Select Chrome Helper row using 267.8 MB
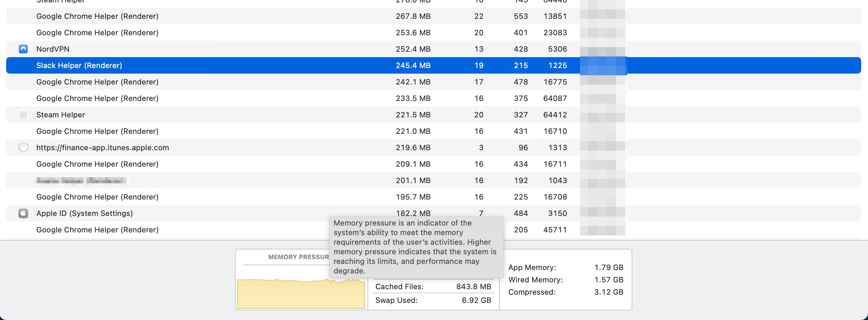Screen dimensions: 868x320 [x=97, y=16]
